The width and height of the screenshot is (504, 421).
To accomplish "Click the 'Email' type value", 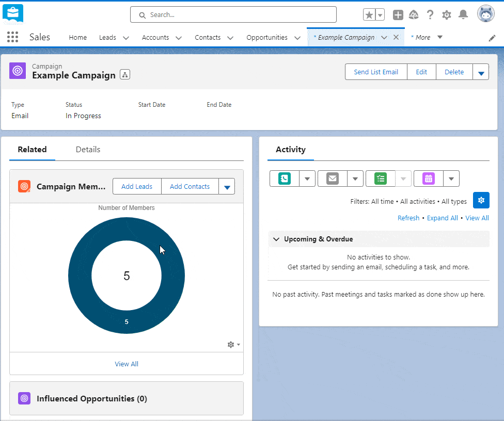I will 20,116.
